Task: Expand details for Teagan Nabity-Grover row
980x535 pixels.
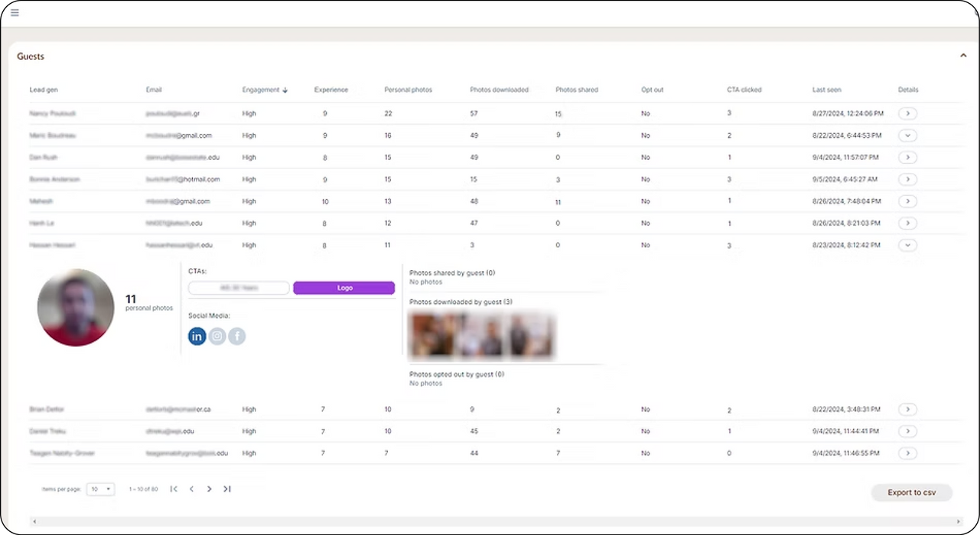Action: click(907, 453)
